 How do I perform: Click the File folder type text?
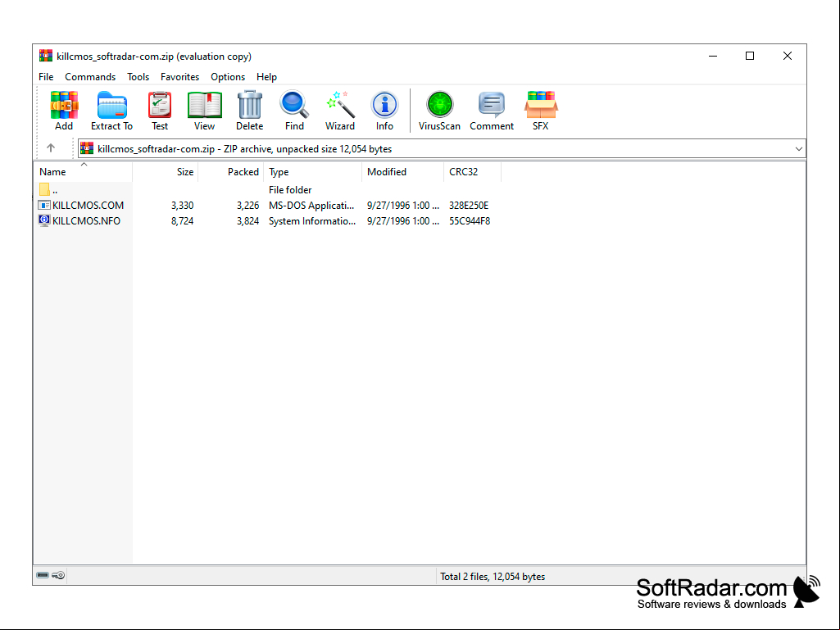pyautogui.click(x=290, y=189)
